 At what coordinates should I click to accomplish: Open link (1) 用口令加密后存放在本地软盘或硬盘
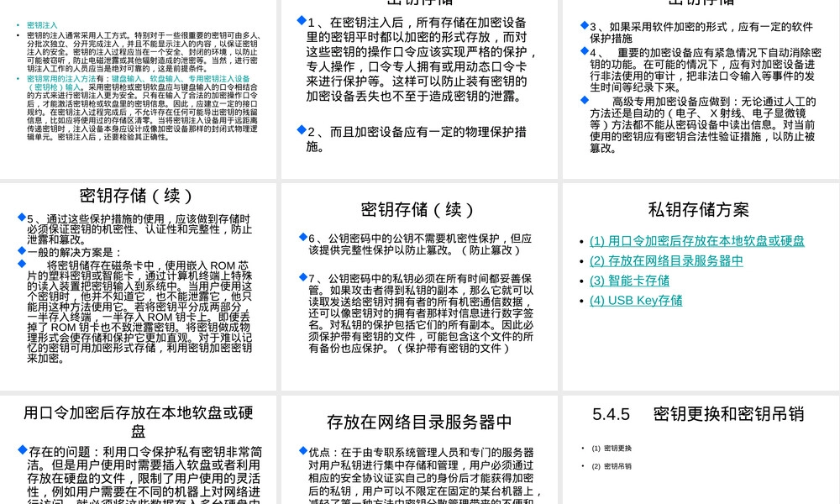697,241
